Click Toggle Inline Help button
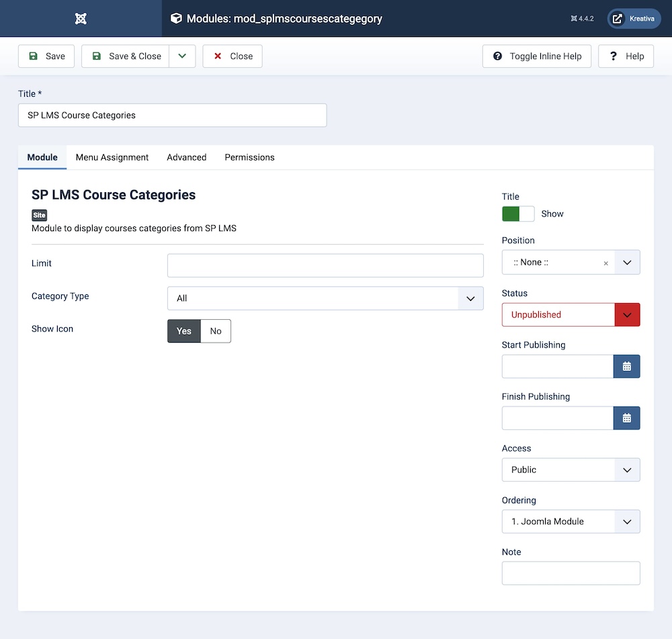This screenshot has width=672, height=639. coord(536,56)
